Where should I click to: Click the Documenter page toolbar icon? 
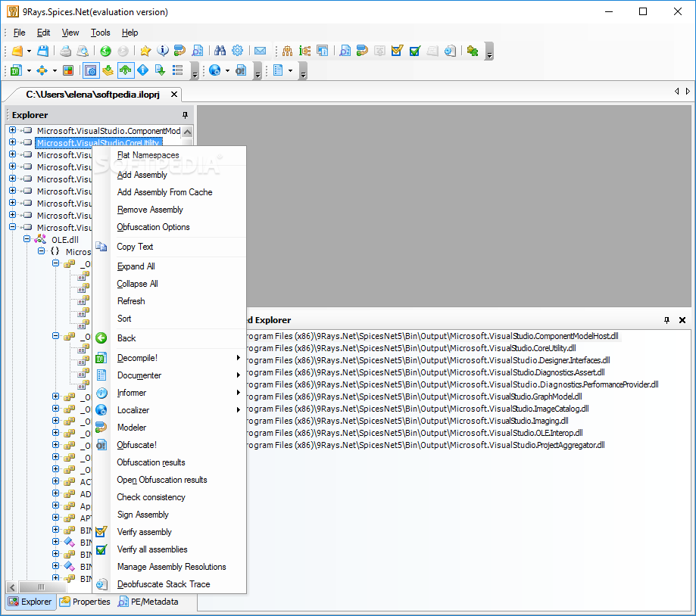[278, 70]
